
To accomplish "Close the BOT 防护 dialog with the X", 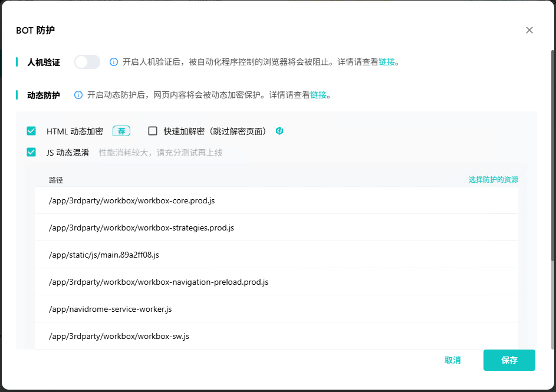I will tap(529, 30).
